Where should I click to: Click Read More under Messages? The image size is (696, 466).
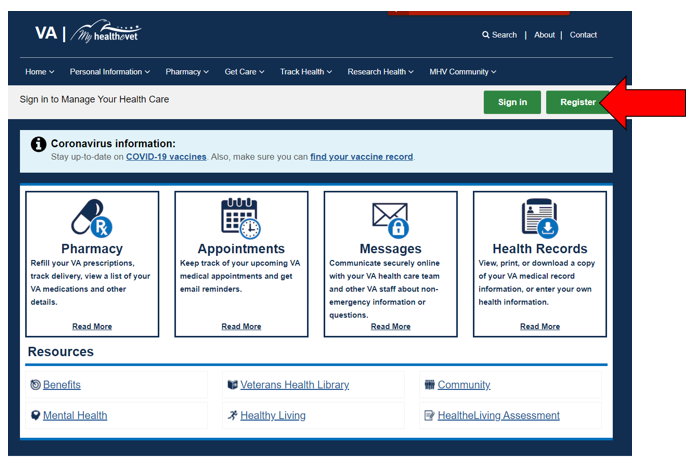[391, 326]
